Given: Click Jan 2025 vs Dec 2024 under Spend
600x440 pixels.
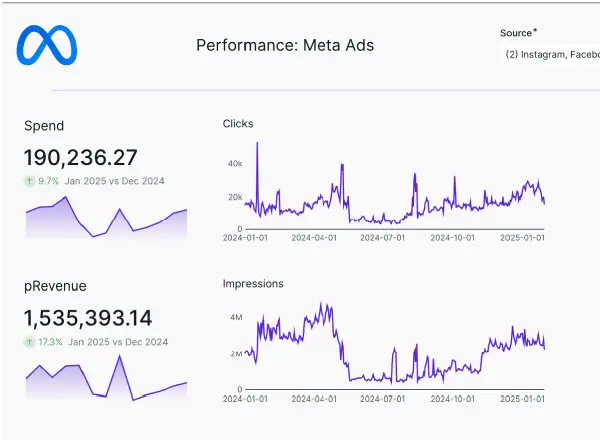Looking at the screenshot, I should (115, 181).
